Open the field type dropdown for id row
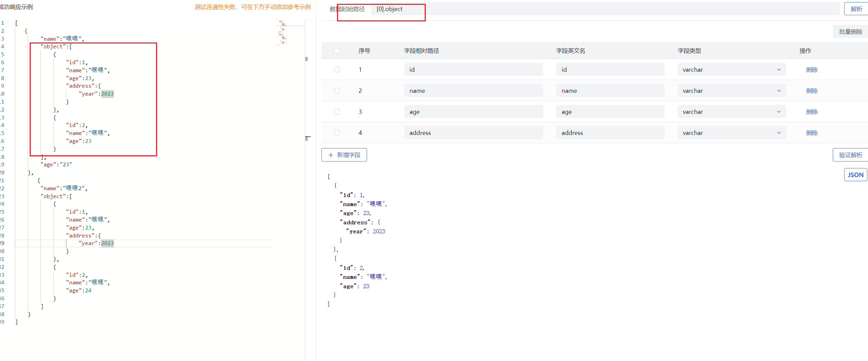The image size is (868, 361). [x=732, y=69]
